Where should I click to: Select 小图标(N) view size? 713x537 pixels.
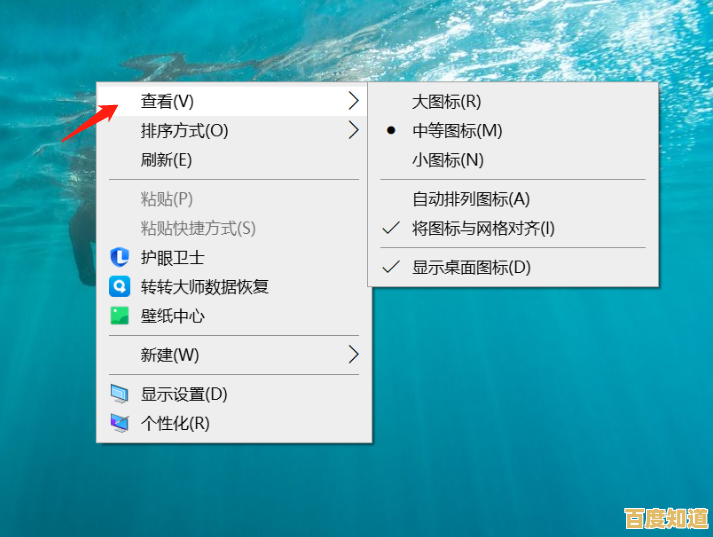tap(513, 160)
